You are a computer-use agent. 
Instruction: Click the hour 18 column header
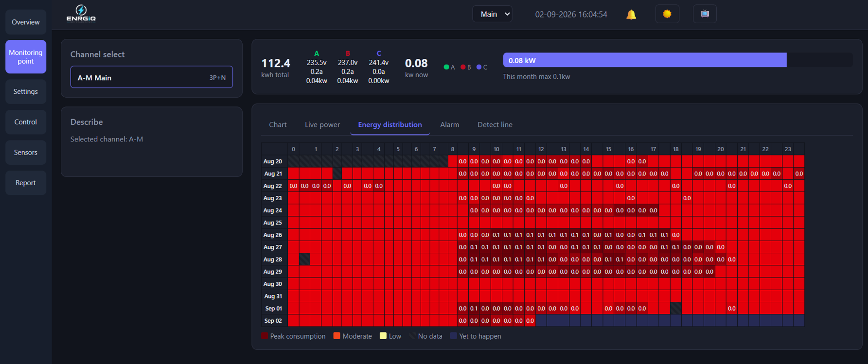(675, 149)
